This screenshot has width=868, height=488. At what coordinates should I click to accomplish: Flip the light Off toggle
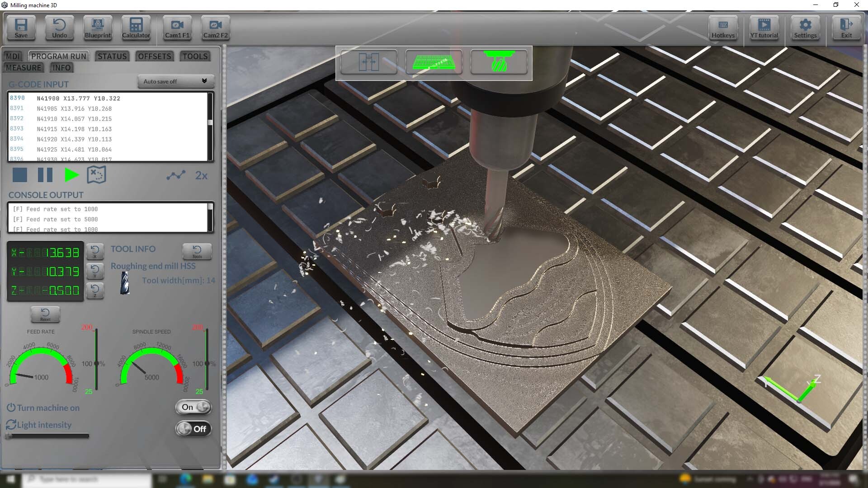193,429
